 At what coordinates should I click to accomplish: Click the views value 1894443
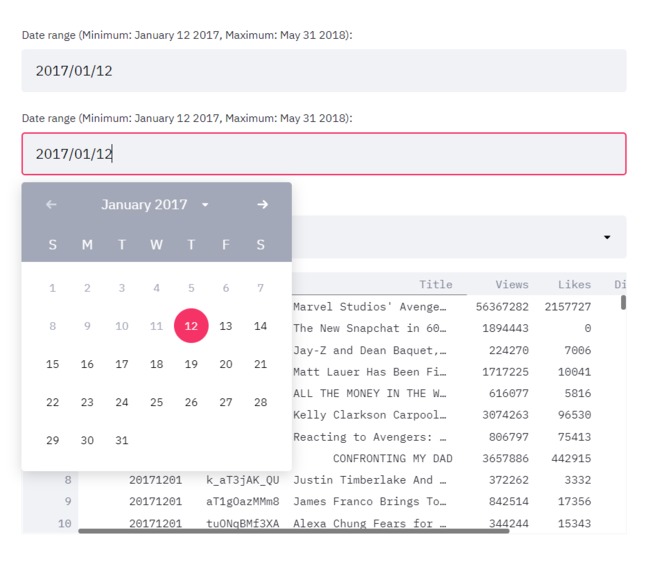click(x=505, y=328)
